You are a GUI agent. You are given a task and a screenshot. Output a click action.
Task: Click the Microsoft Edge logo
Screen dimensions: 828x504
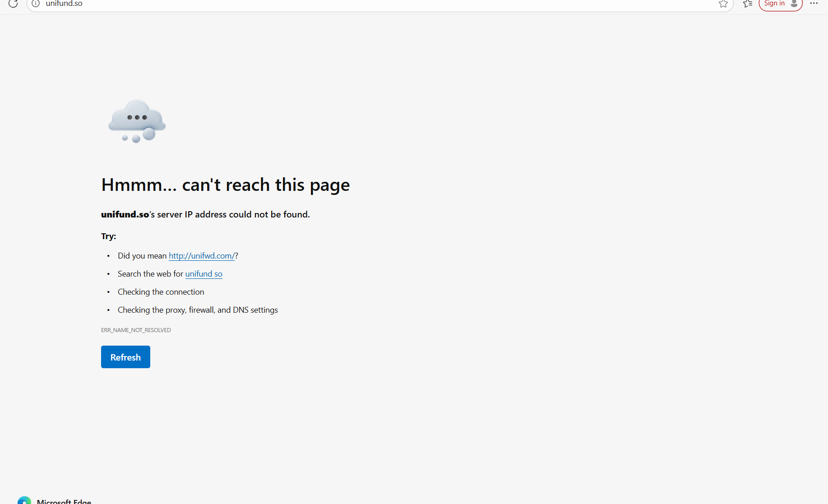coord(24,500)
